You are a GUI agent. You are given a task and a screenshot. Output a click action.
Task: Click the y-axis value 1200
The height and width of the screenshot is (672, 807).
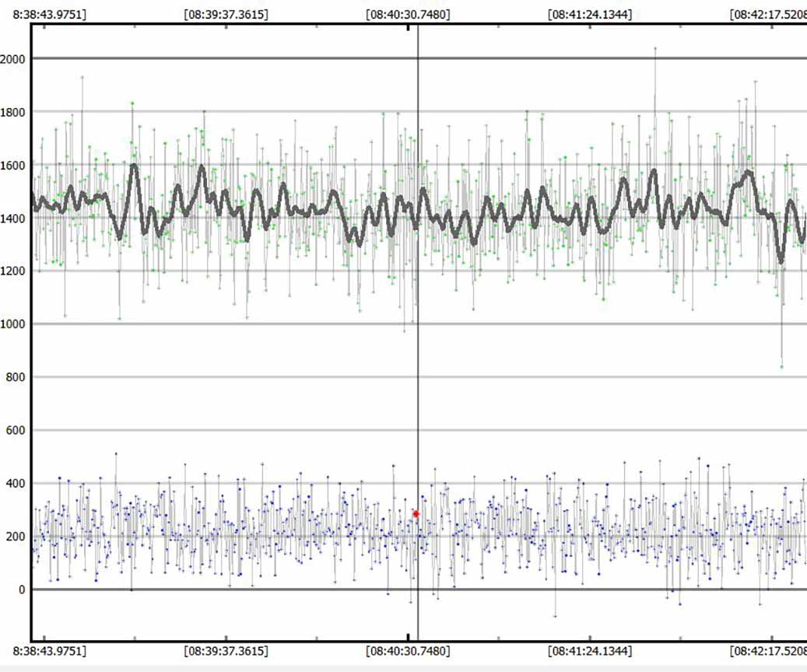[12, 271]
